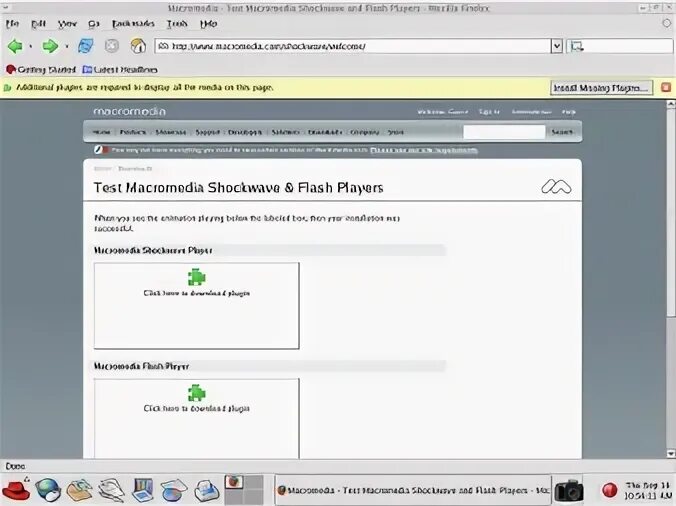Click the panel clock date and time
The image size is (676, 506).
click(x=648, y=490)
